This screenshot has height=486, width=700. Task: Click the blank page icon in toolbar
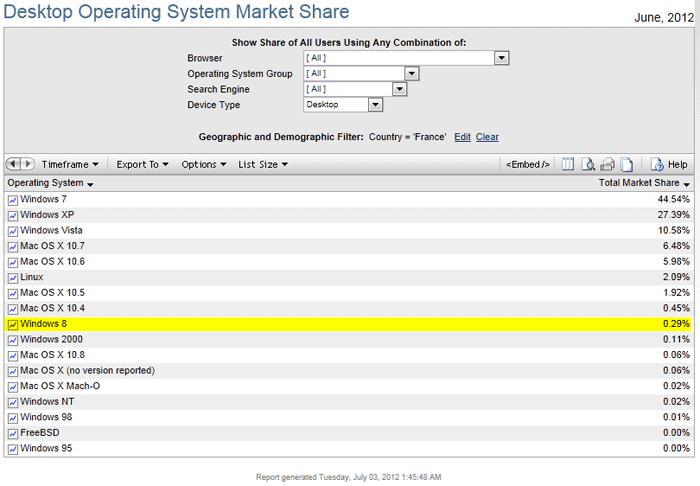[626, 165]
